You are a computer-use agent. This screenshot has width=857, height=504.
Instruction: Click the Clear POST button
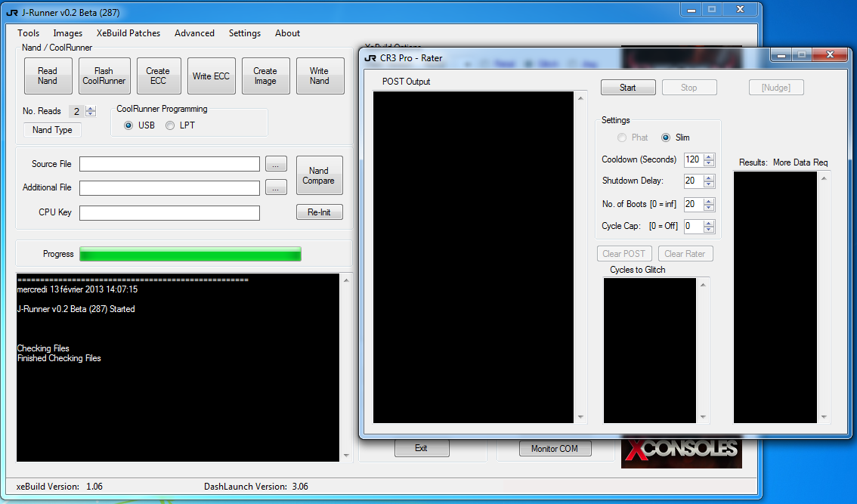coord(624,254)
